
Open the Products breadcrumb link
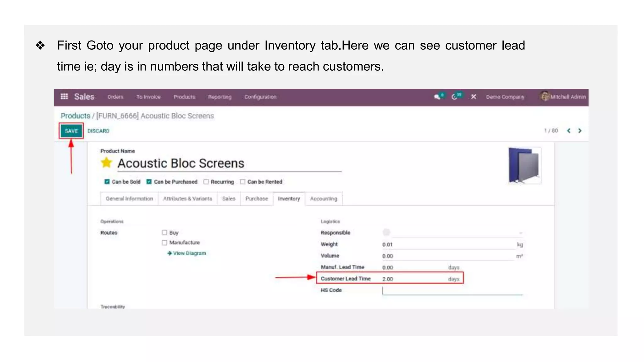[75, 116]
